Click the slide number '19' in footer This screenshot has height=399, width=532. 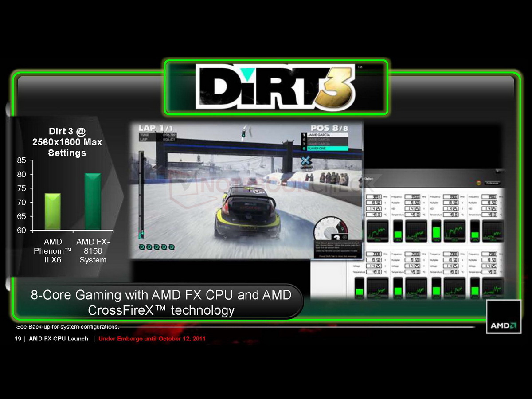[x=18, y=339]
